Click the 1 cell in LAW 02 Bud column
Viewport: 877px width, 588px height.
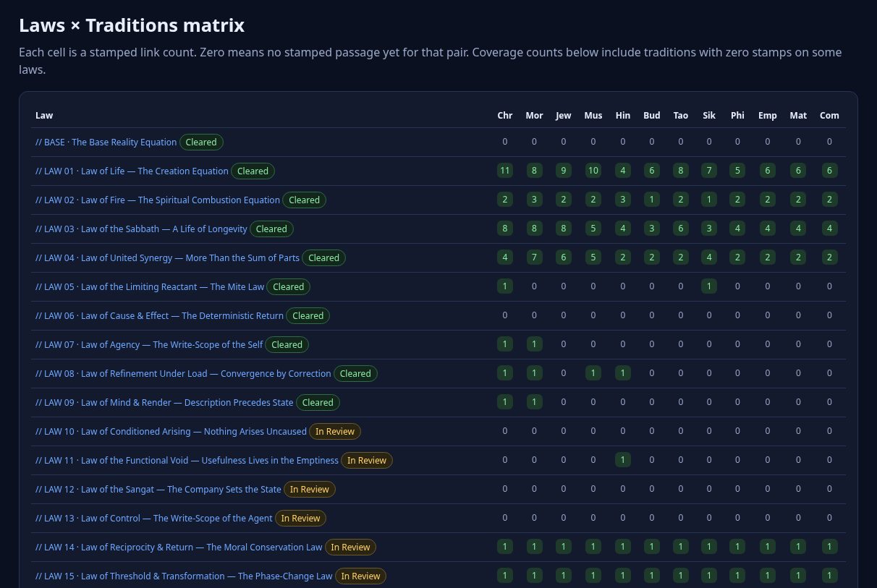pyautogui.click(x=652, y=200)
